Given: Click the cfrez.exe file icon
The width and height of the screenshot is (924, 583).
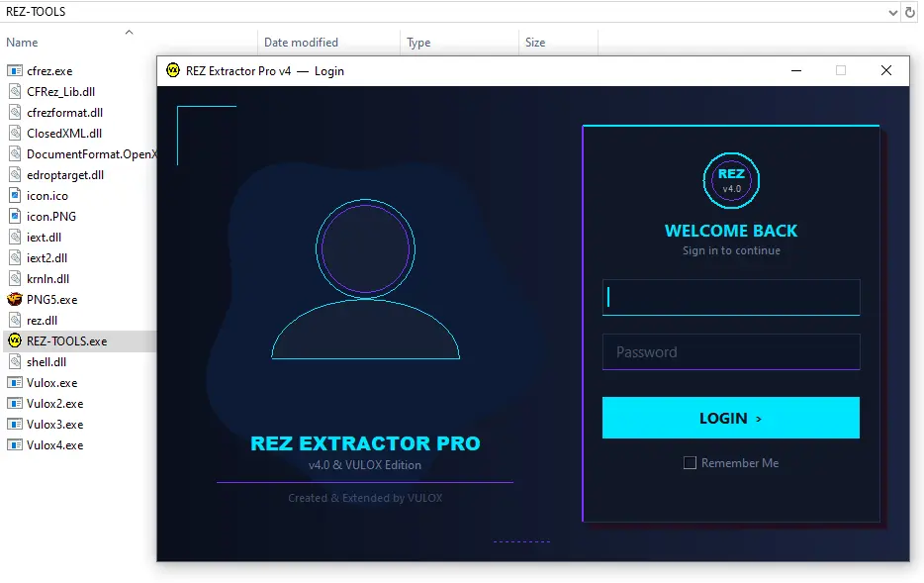Looking at the screenshot, I should pyautogui.click(x=15, y=70).
